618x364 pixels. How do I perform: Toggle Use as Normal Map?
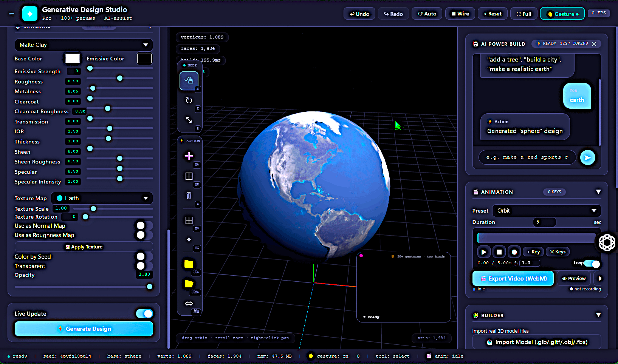144,225
